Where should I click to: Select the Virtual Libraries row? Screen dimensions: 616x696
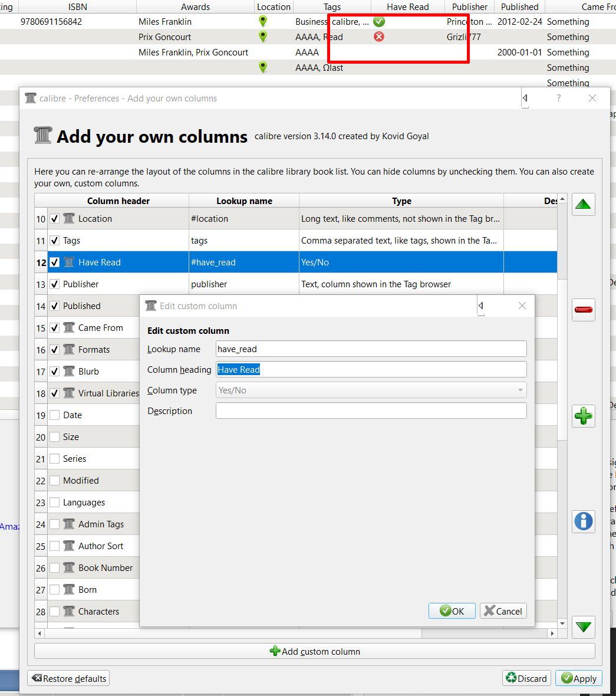(x=87, y=393)
